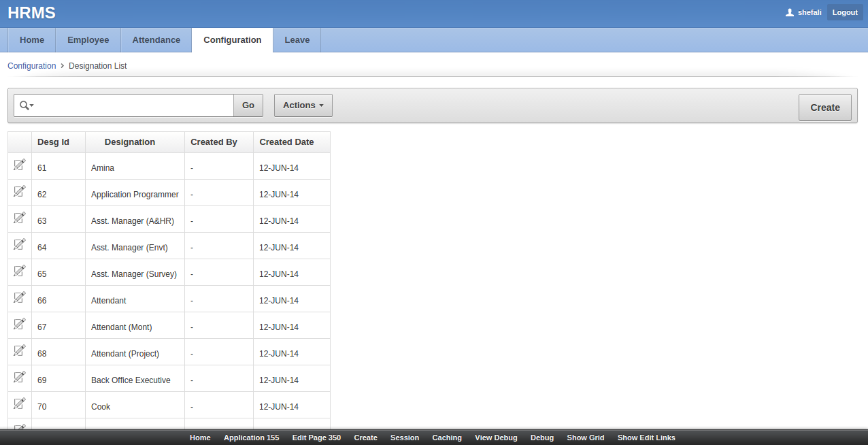Screen dimensions: 868x445
Task: Open Edit Page 350 in developer toolbar
Action: [316, 438]
